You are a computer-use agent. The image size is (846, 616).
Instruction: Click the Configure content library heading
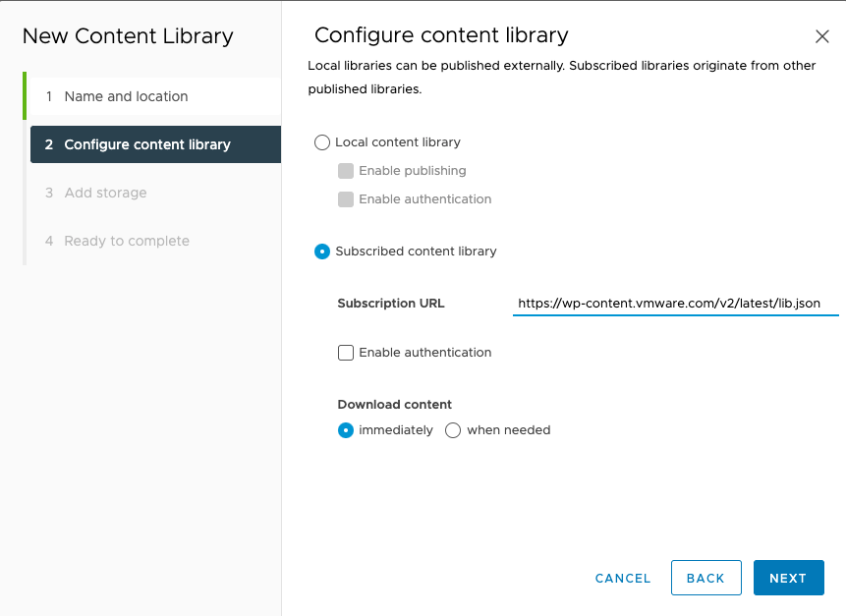441,35
